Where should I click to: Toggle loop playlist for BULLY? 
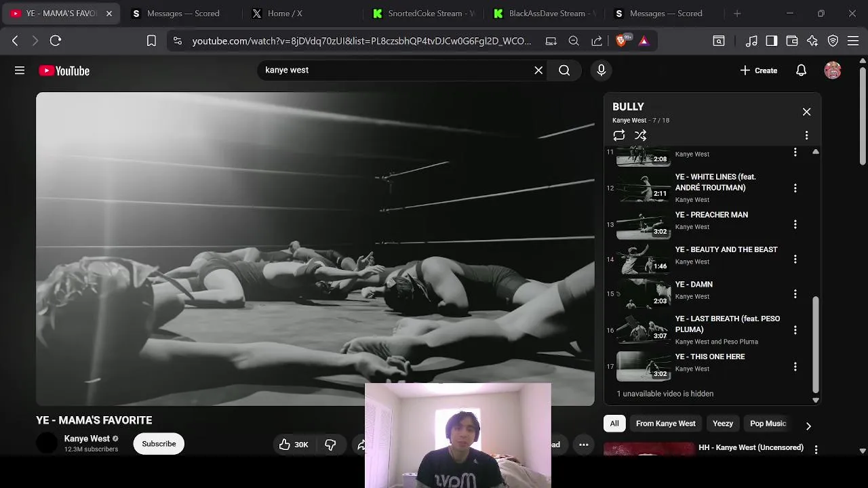pyautogui.click(x=619, y=136)
